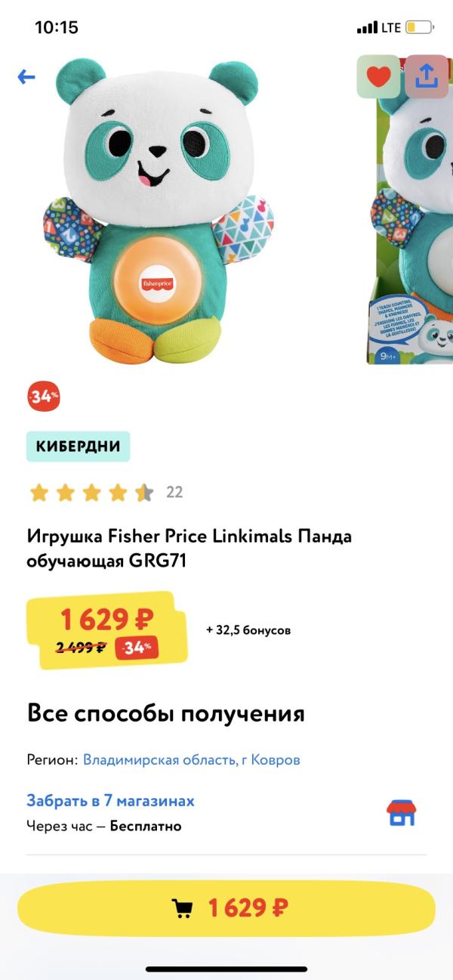Add to cart with yellow 1 629 ₽ button
453x980 pixels.
coord(226,908)
